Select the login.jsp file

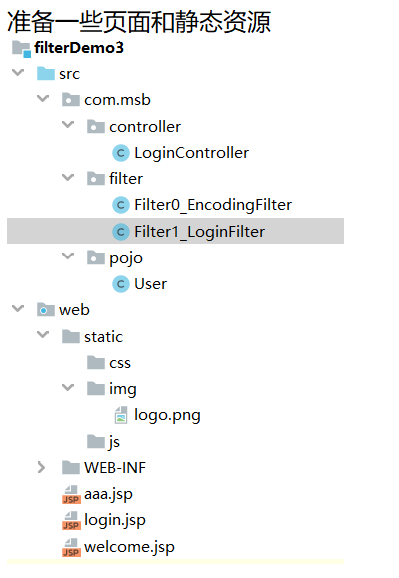(115, 520)
